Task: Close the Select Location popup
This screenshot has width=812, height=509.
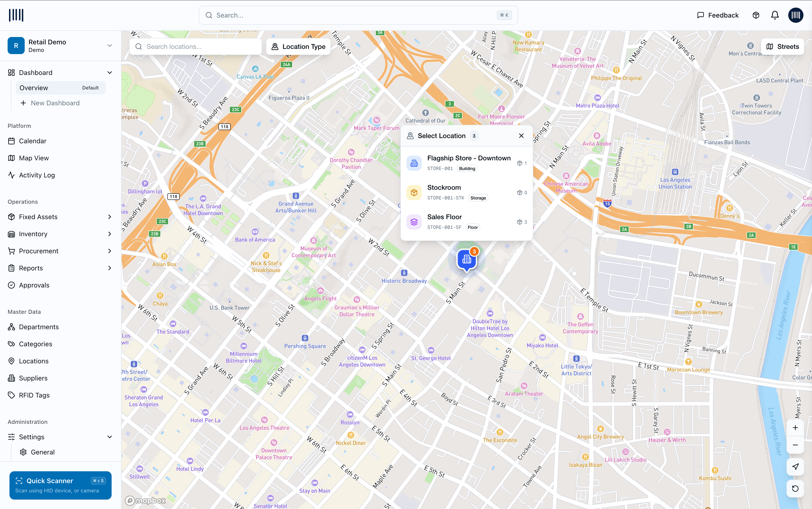Action: tap(521, 136)
